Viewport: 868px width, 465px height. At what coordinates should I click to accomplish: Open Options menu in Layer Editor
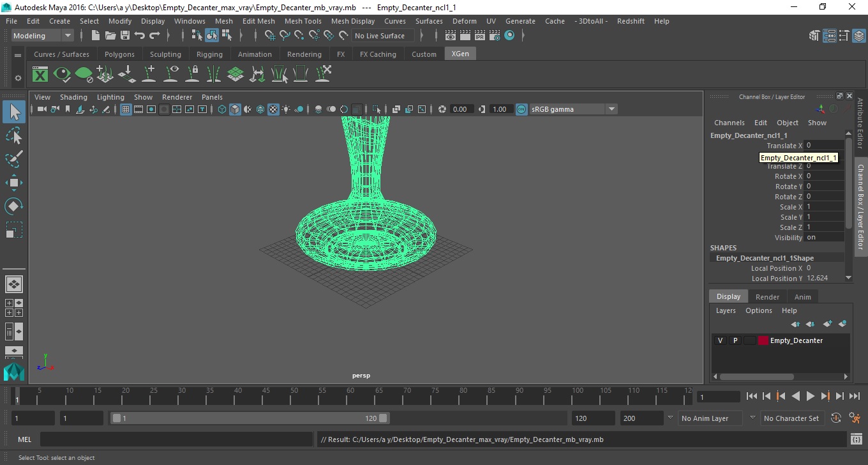(758, 310)
